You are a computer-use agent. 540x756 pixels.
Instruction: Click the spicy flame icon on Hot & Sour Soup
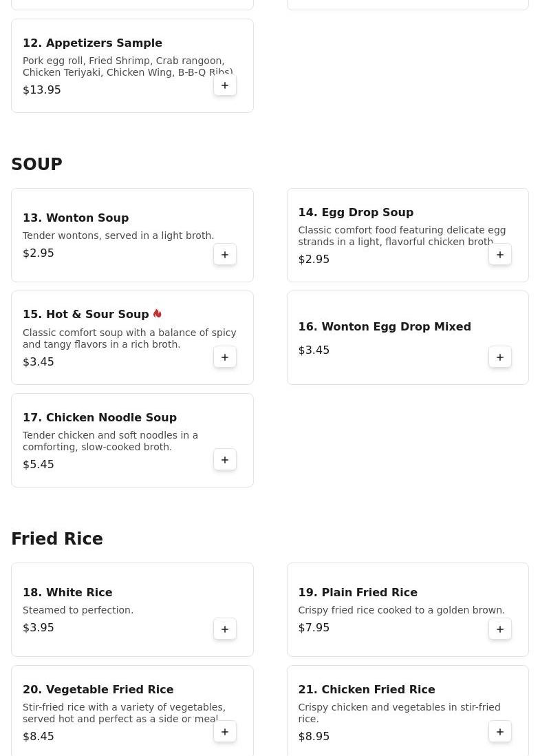158,314
